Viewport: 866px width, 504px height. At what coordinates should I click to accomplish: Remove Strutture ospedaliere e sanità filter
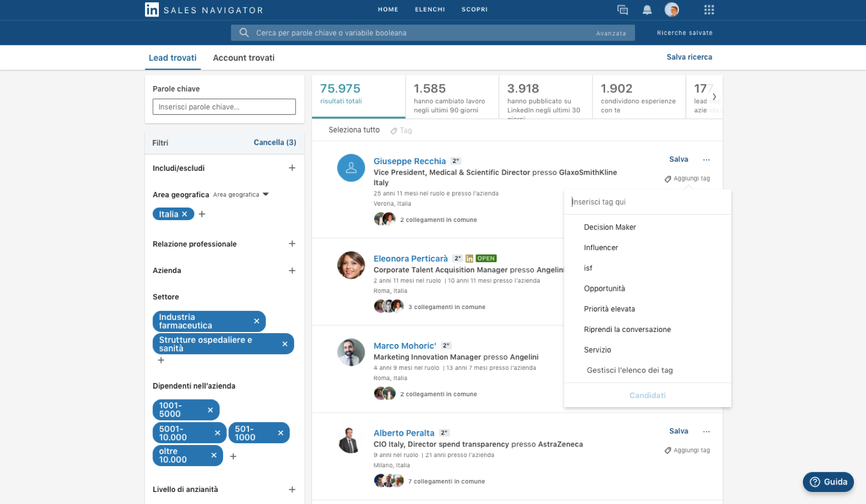[285, 344]
